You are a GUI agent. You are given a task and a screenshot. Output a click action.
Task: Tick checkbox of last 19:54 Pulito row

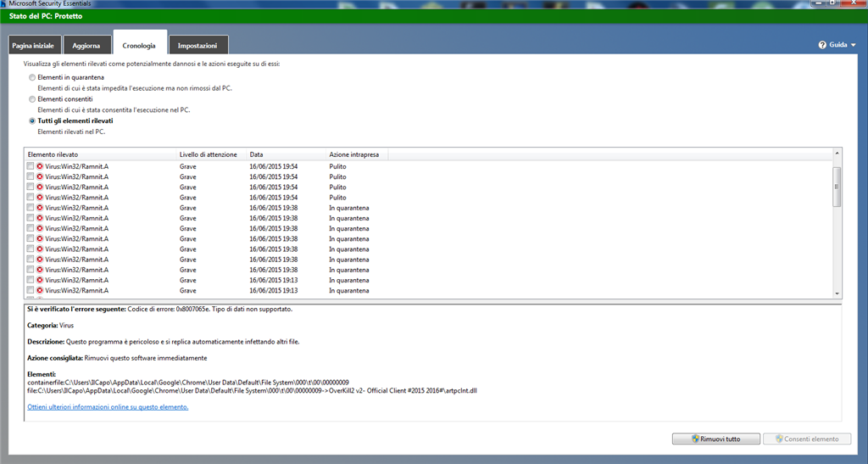click(31, 197)
